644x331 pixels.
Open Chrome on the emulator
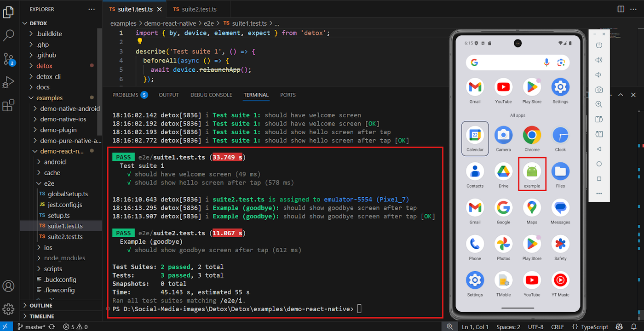532,138
